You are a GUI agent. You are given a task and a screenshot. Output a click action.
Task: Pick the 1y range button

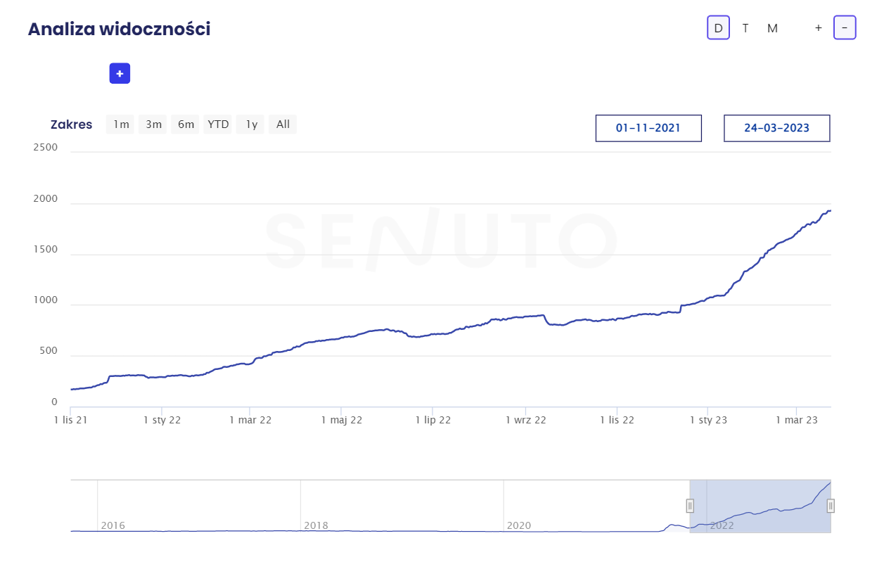click(x=251, y=124)
